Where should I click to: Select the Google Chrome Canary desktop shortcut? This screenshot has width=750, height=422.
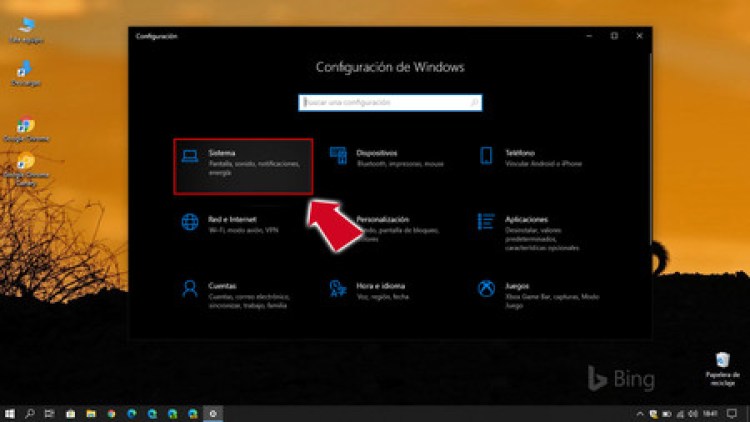pyautogui.click(x=24, y=165)
